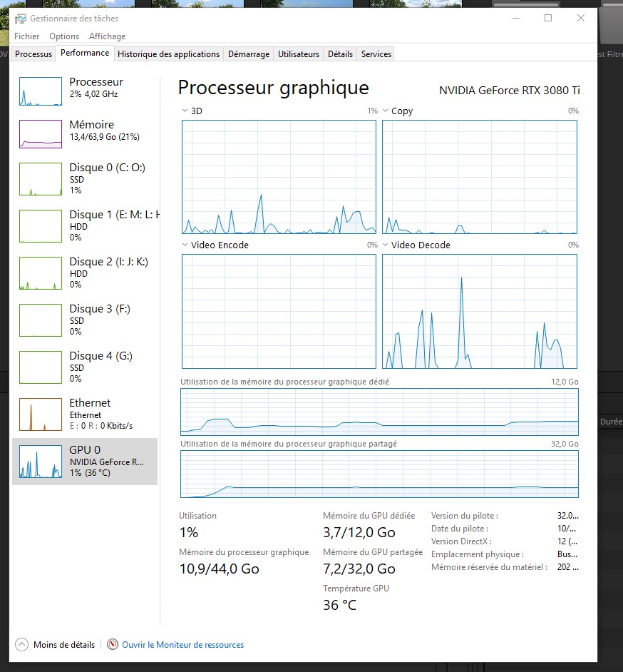Click the 12,0 Go dedicated graph maximum
The image size is (623, 672).
click(565, 382)
